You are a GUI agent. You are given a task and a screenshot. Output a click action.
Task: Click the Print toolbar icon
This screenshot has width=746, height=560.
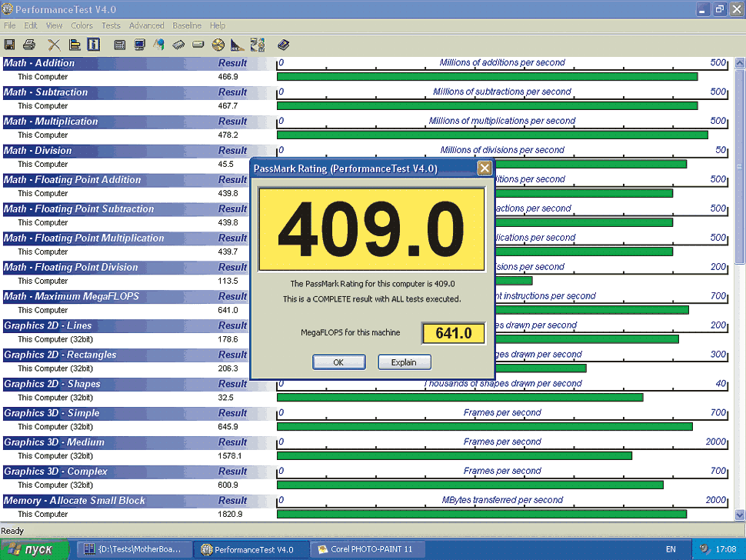pos(29,45)
